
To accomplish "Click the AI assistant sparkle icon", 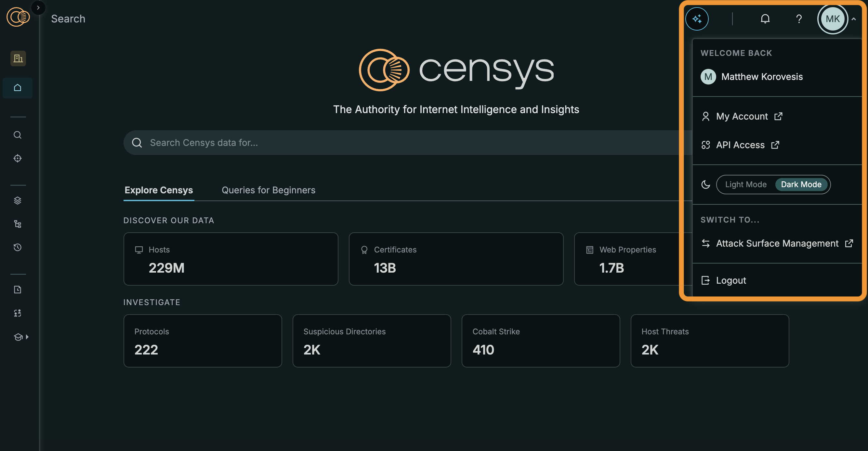I will (x=696, y=19).
